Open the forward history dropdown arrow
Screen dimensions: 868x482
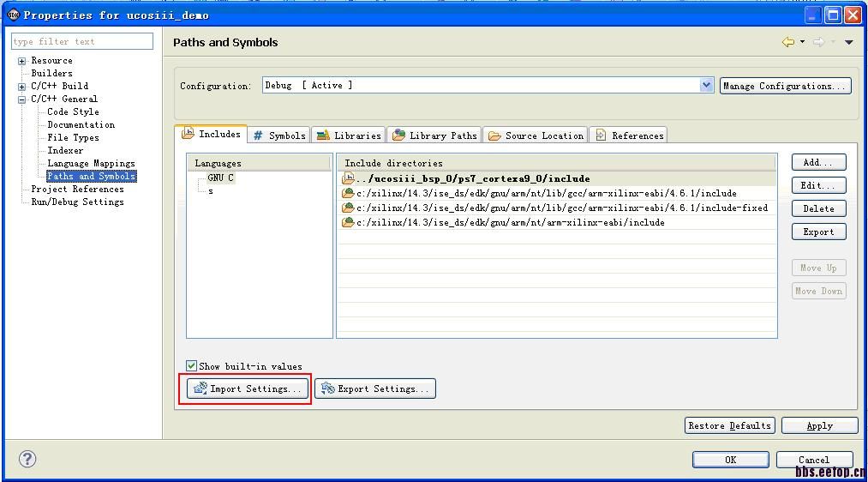click(x=833, y=42)
